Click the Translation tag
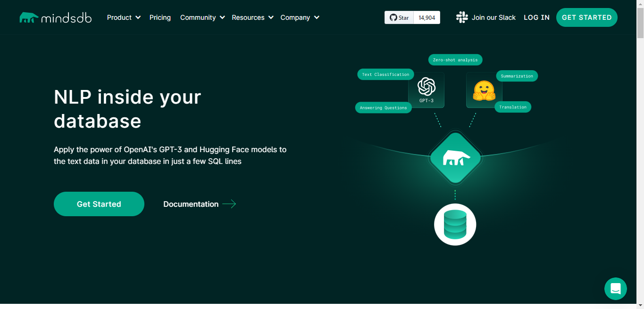 513,107
